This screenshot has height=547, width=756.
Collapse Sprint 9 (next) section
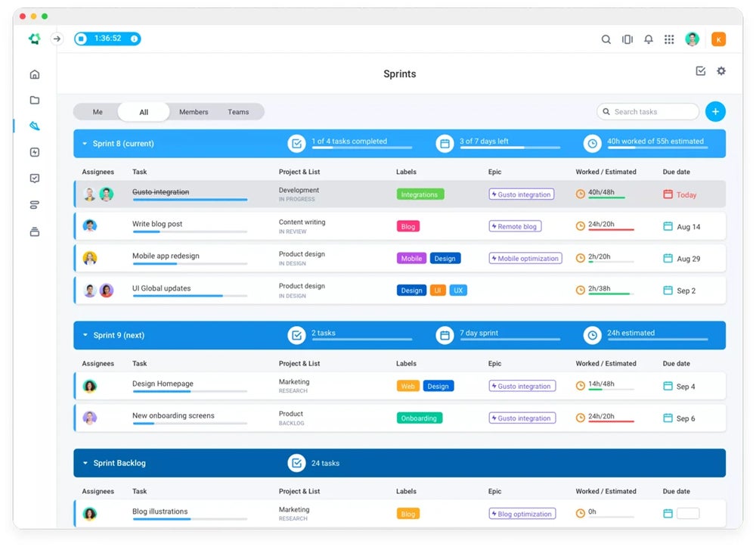(x=85, y=335)
